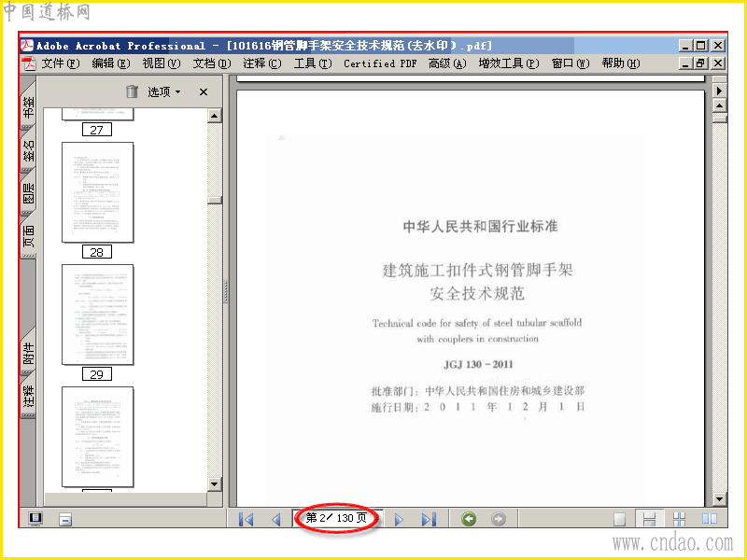Screen dimensions: 747x560
Task: Switch to facing pages layout
Action: click(x=710, y=519)
